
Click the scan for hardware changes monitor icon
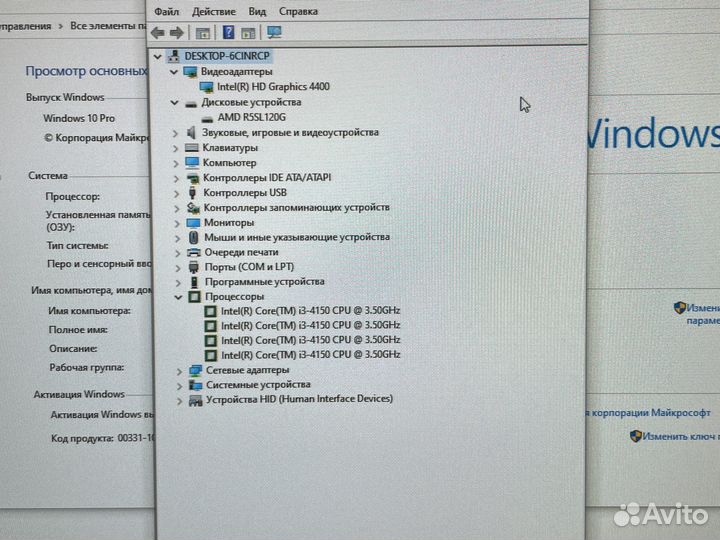(274, 32)
